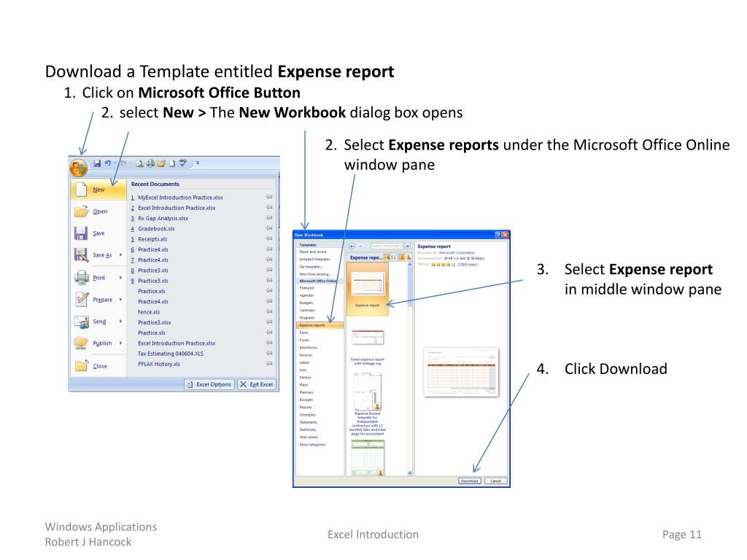747x560 pixels.
Task: Choose Save in the Office menu
Action: tap(98, 233)
